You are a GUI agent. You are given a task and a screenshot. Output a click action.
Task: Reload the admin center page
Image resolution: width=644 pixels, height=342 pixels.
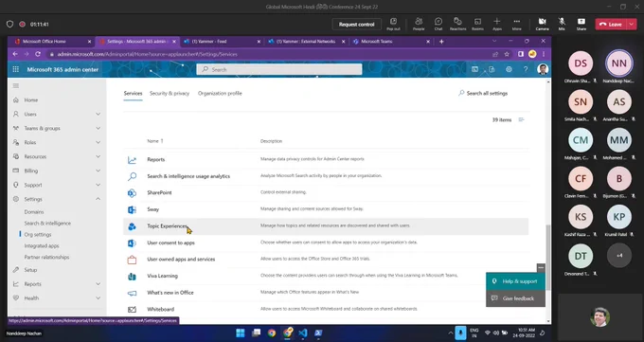(38, 54)
